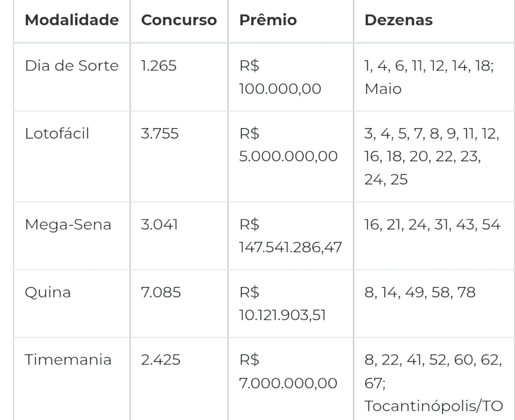Viewport: 515px width, 420px height.
Task: Click concurso number 2.425
Action: tap(160, 360)
